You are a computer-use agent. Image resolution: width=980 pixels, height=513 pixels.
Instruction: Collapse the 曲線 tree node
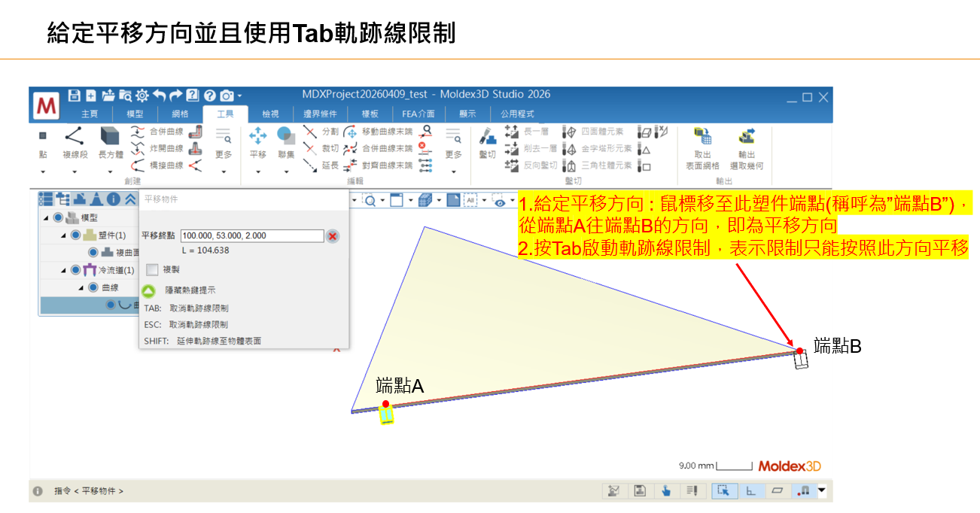click(81, 287)
